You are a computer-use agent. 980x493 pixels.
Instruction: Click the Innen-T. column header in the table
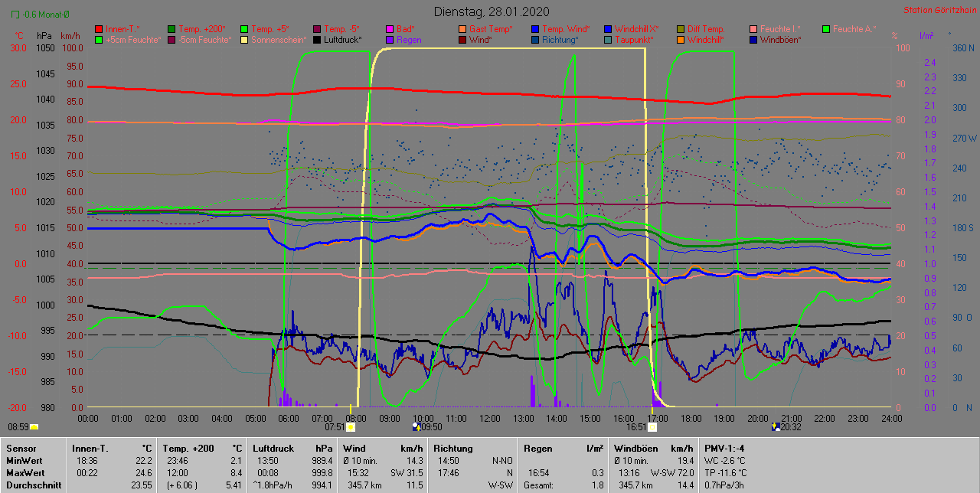91,449
